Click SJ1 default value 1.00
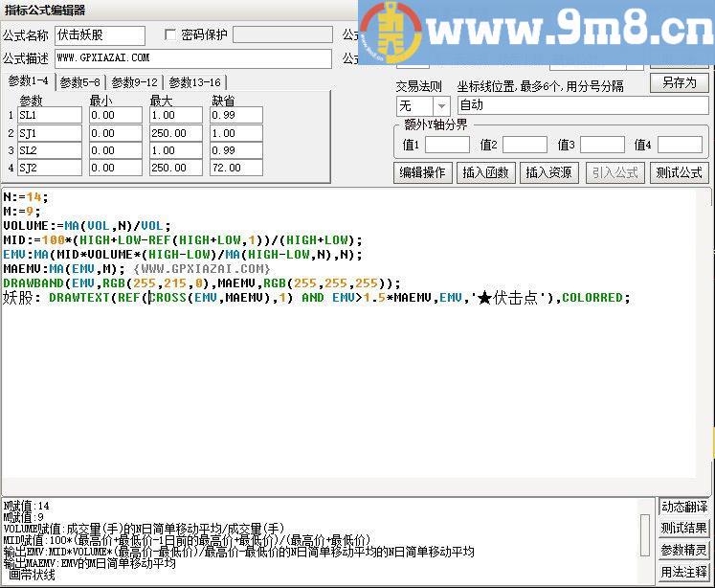Viewport: 715px width, 588px height. click(x=236, y=133)
